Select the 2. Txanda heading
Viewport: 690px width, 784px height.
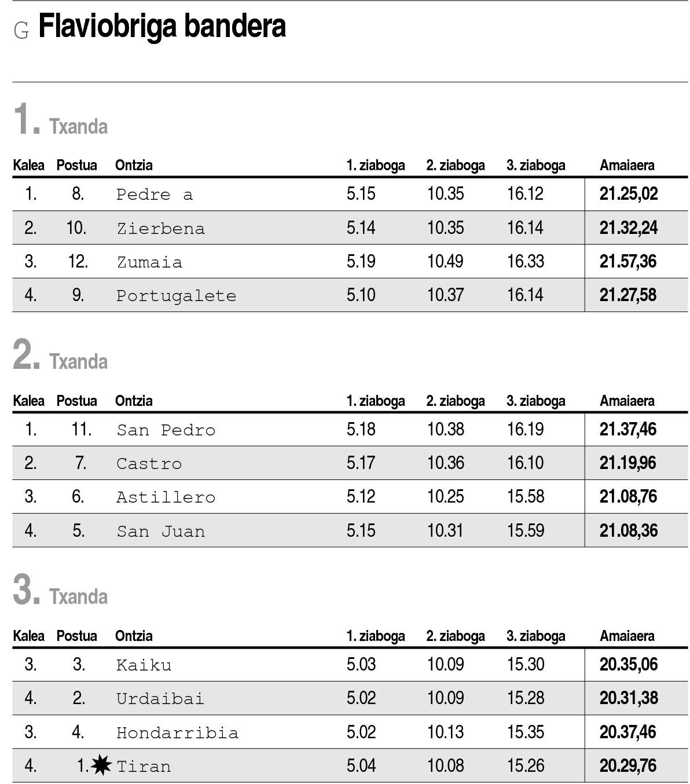[60, 354]
